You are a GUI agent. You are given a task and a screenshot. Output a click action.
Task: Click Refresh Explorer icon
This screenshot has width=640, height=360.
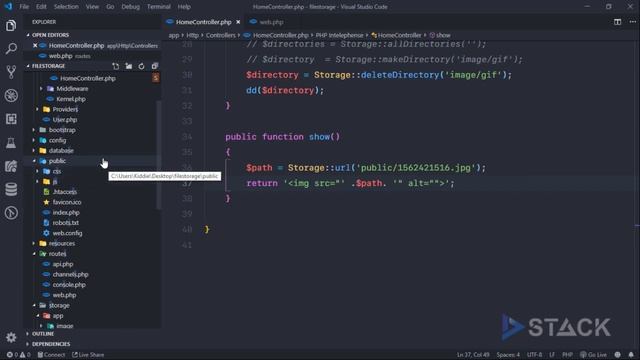(141, 66)
